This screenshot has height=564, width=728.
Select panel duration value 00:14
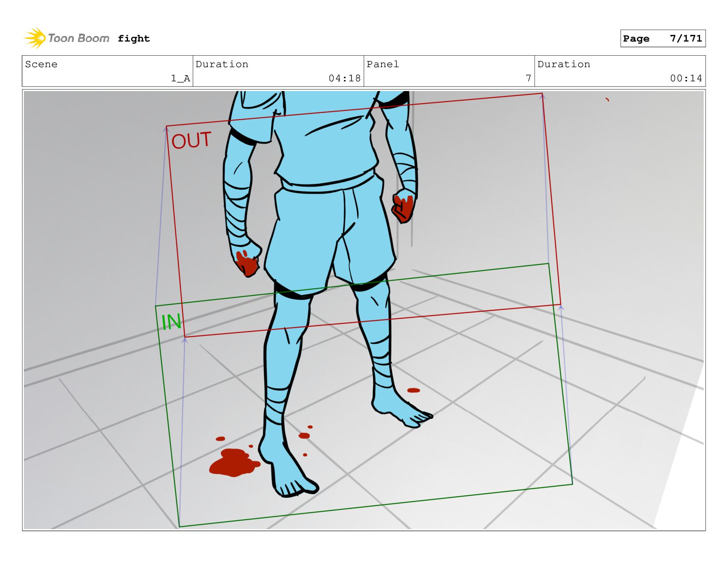(686, 78)
